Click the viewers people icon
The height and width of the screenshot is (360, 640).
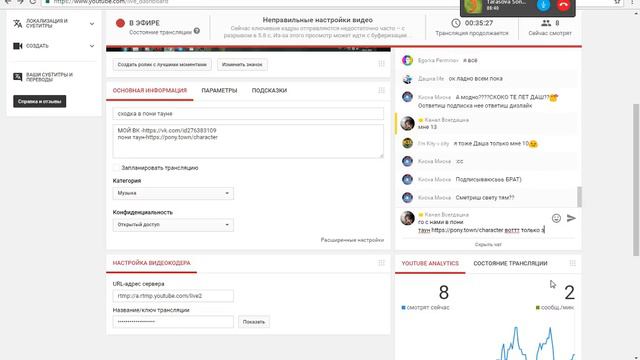(x=546, y=23)
